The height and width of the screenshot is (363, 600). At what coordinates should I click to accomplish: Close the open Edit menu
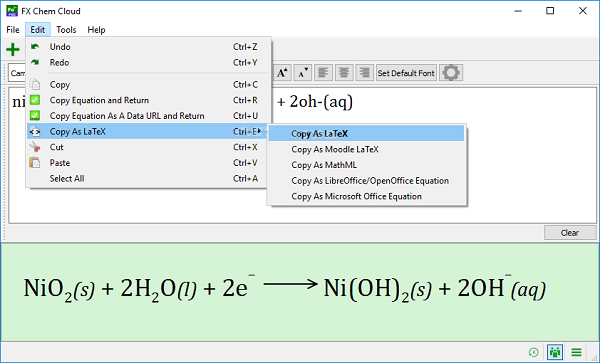click(x=38, y=29)
